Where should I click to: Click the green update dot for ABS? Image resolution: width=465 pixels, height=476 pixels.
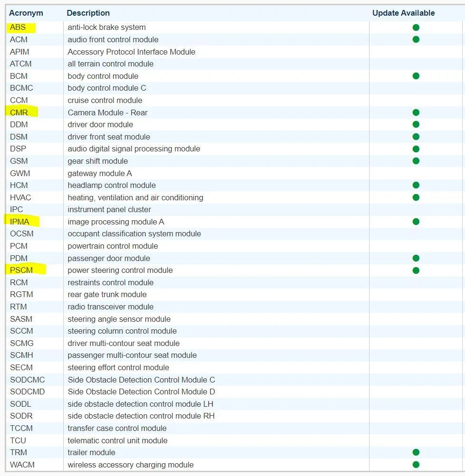tap(416, 28)
